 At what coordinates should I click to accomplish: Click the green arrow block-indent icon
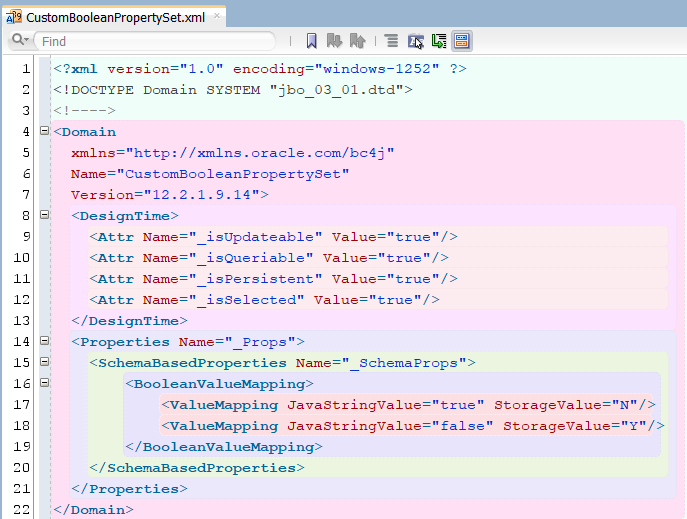pos(439,41)
